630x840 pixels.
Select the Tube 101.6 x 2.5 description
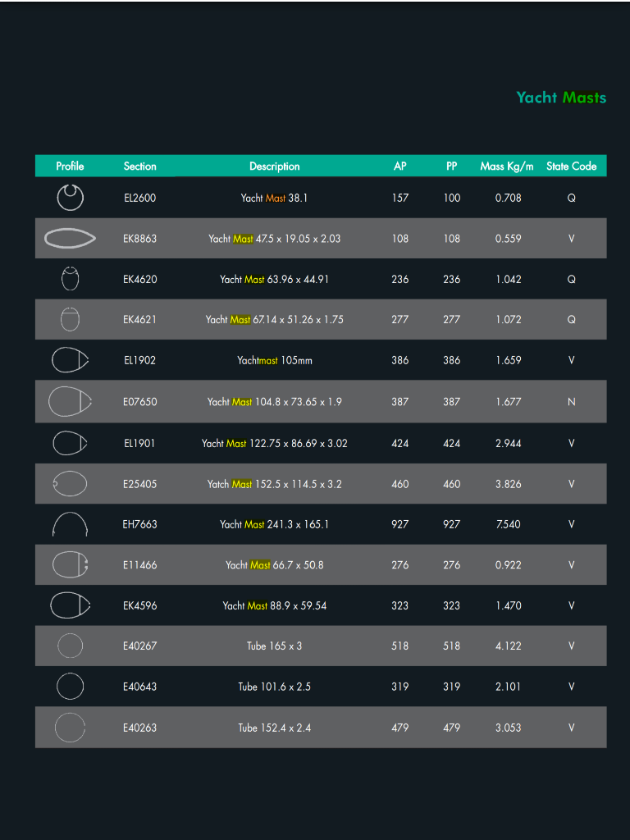[274, 687]
